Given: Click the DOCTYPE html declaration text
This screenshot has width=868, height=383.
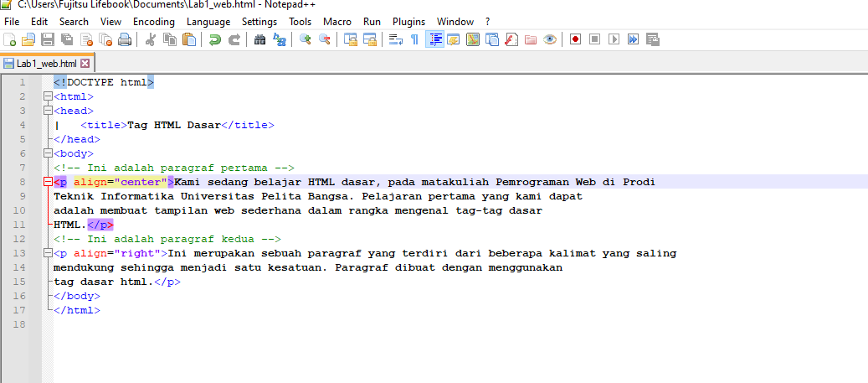Looking at the screenshot, I should coord(104,83).
